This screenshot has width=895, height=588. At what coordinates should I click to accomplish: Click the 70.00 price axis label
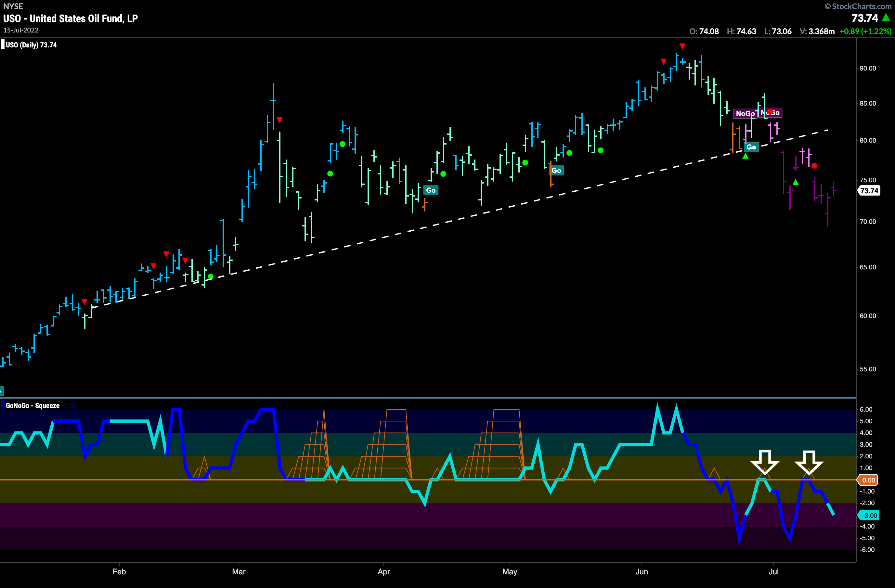[868, 222]
